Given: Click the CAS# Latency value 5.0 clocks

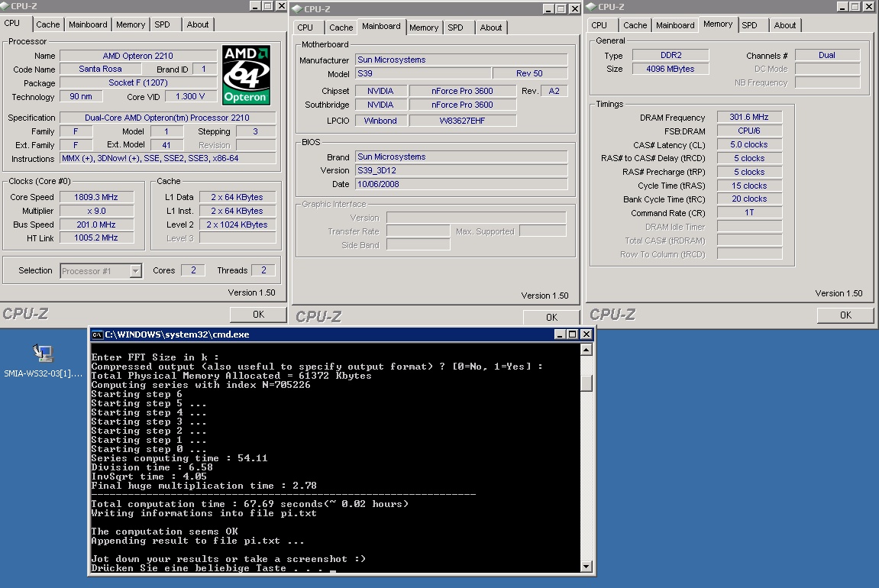Looking at the screenshot, I should pos(749,144).
